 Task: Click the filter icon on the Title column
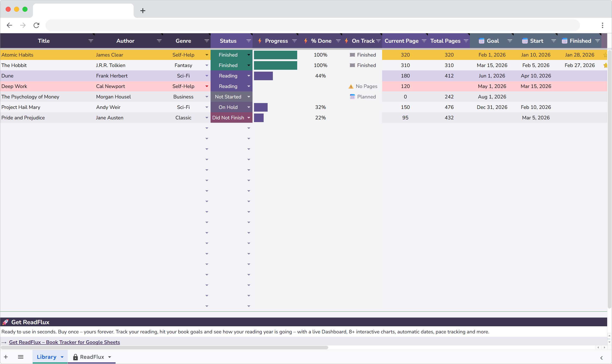[91, 41]
